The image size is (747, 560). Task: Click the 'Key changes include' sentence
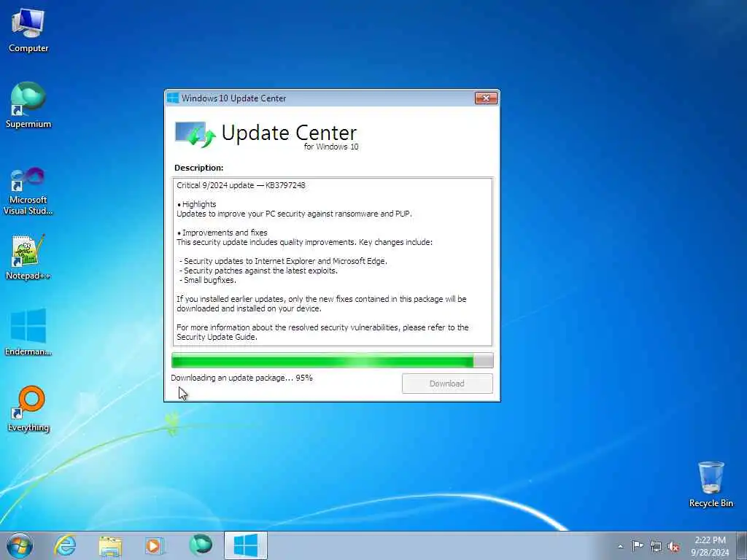pos(304,242)
